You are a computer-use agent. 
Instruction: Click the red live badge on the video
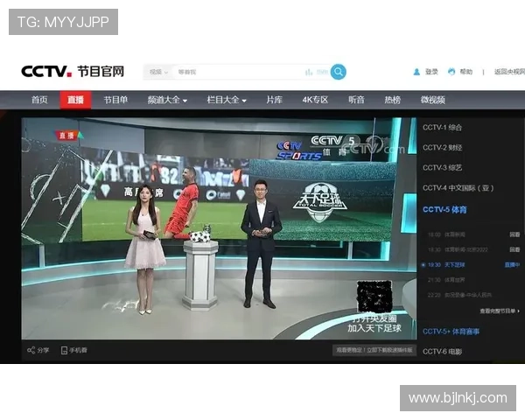coord(68,135)
